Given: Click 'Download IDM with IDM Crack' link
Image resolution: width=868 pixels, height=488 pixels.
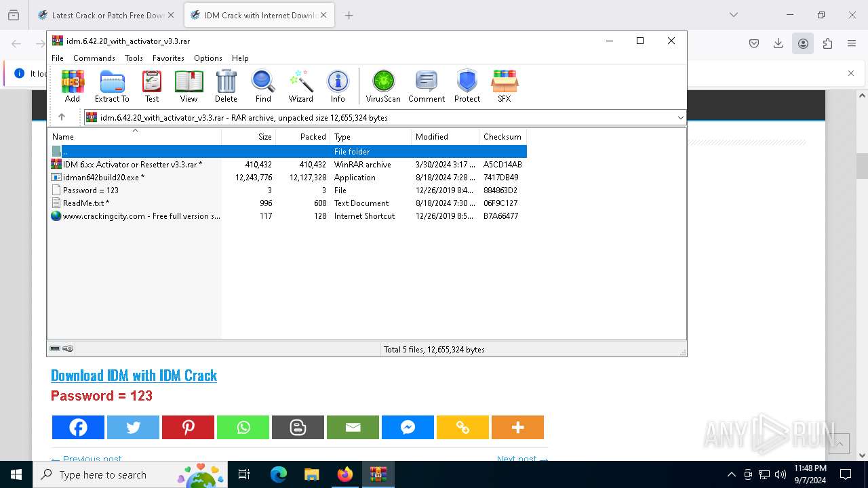Looking at the screenshot, I should pos(134,375).
